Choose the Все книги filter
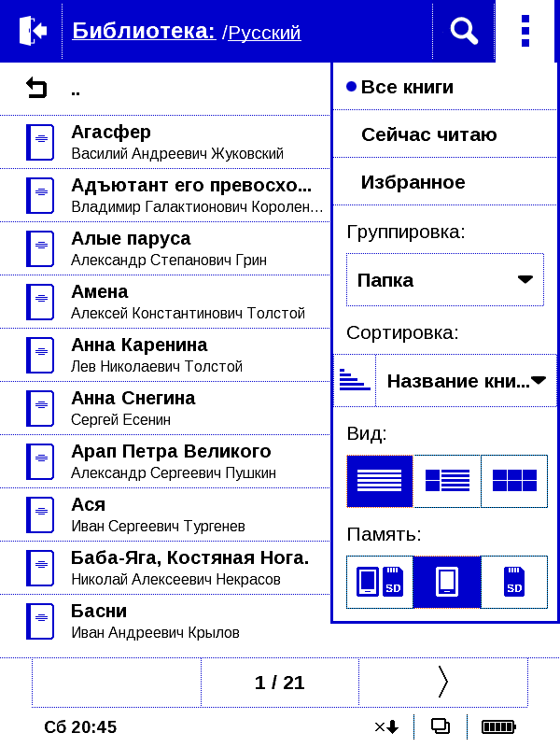 [x=445, y=87]
